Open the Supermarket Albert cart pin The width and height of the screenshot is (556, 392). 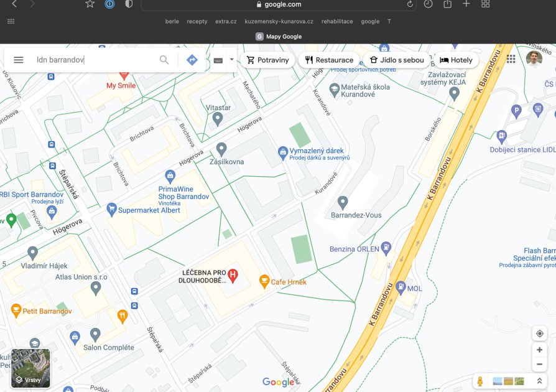click(112, 210)
